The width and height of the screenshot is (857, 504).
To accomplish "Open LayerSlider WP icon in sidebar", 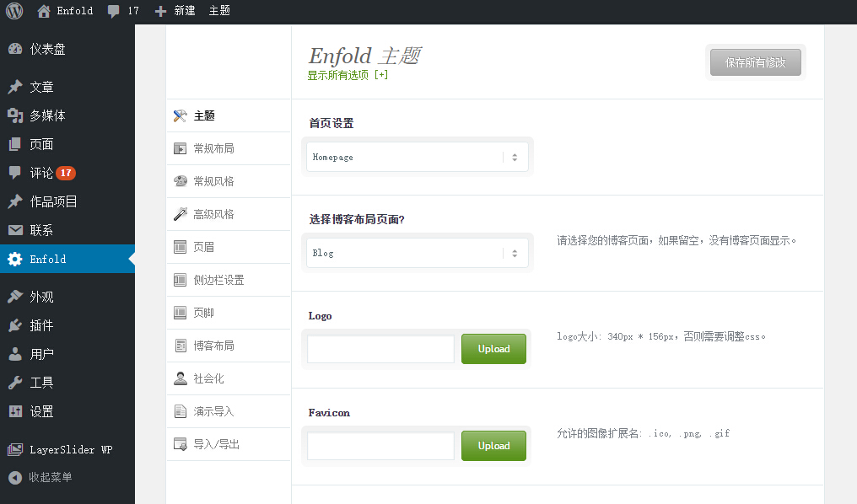I will (x=15, y=449).
